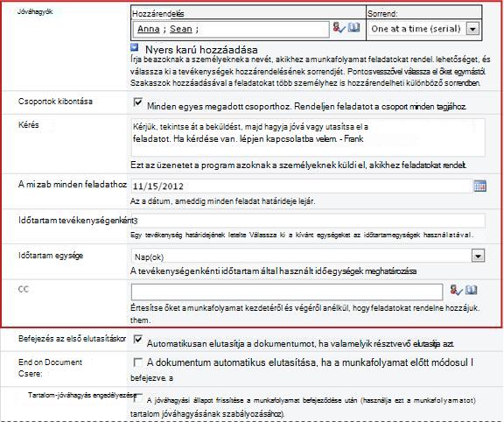
Task: Click 'Automatikusan elutasítja a dokumentumot' text
Action: (300, 344)
